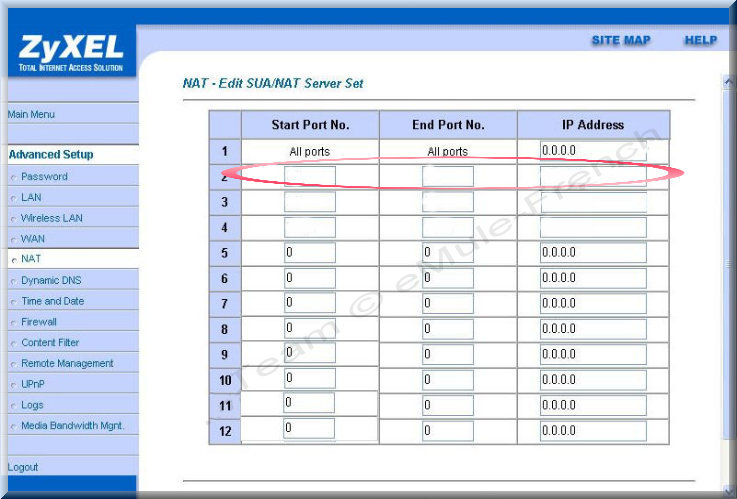
Task: Open Wireless LAN setup
Action: pyautogui.click(x=52, y=218)
